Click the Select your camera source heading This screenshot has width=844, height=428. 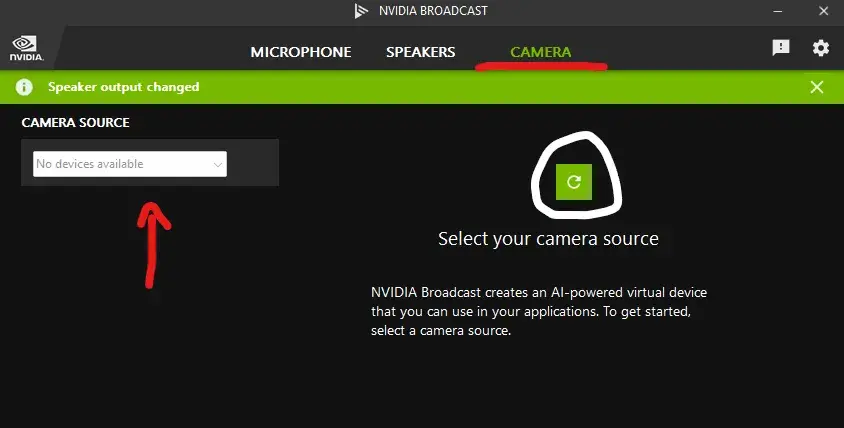tap(548, 239)
